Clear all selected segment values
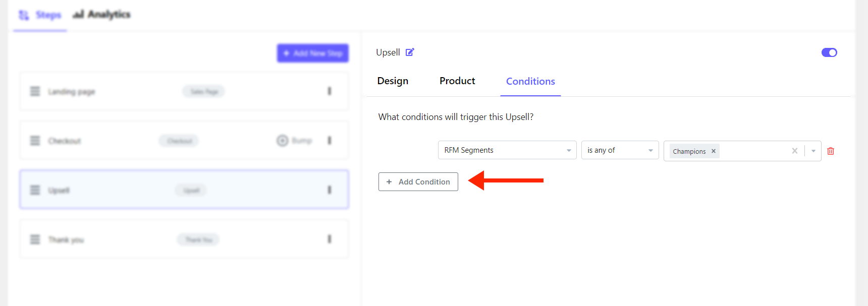This screenshot has width=868, height=306. (795, 151)
